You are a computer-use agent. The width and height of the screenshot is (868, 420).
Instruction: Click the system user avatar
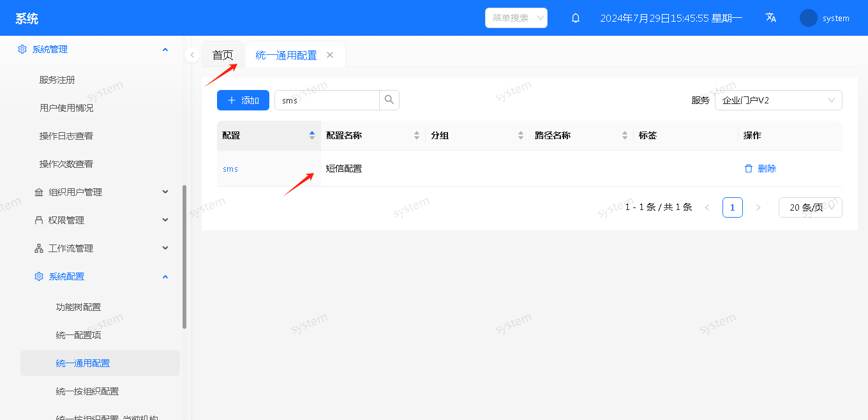point(809,18)
